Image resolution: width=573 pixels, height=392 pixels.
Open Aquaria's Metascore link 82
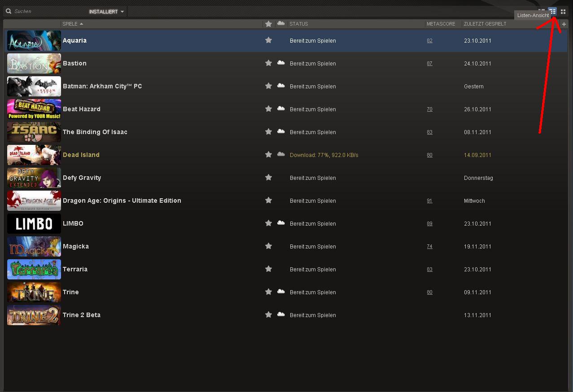pyautogui.click(x=429, y=41)
